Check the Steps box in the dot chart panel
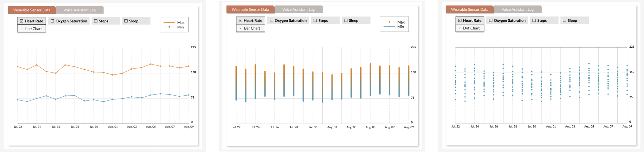Screen dimensions: 644x152 click(534, 20)
